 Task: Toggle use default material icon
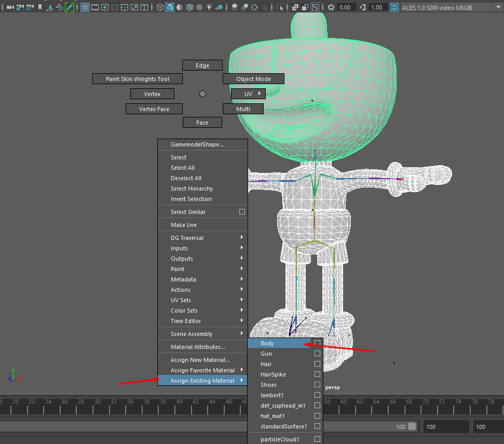click(180, 7)
